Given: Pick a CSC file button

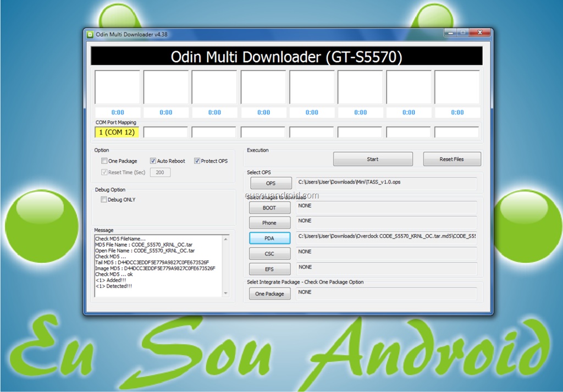Looking at the screenshot, I should coord(269,253).
